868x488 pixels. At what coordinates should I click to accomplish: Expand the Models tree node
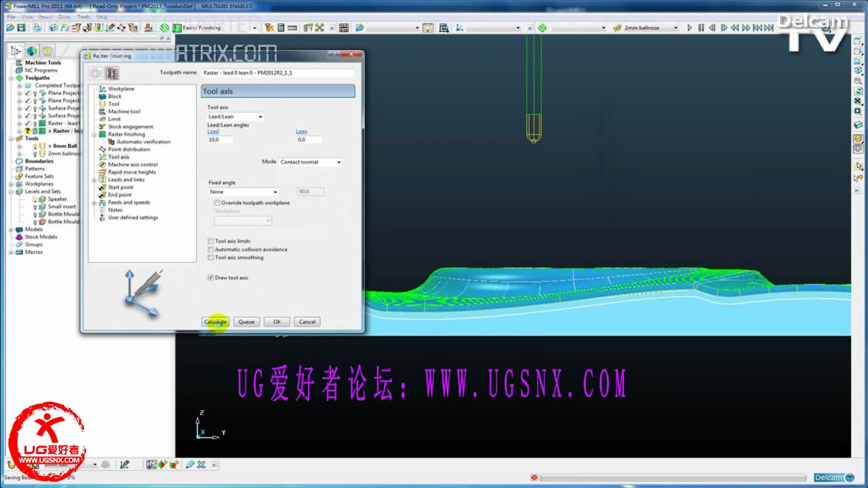(12, 230)
